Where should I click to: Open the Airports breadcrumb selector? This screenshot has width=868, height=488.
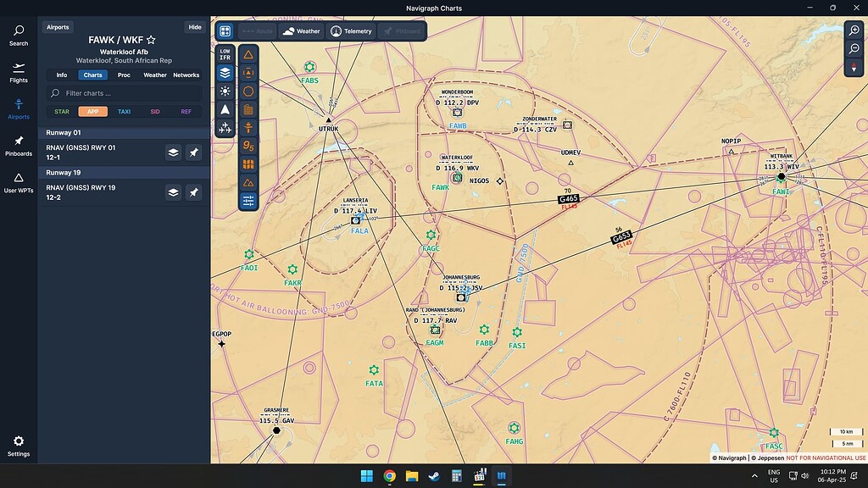57,26
